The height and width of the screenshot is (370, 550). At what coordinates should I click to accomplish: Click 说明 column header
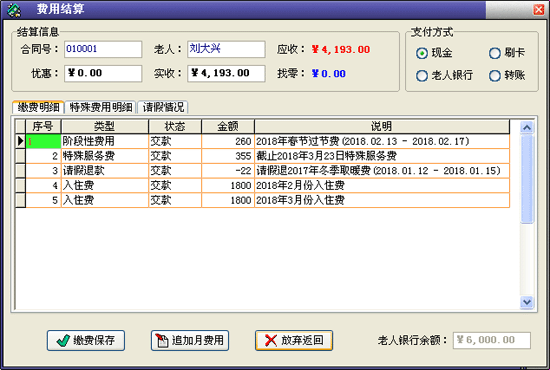click(382, 126)
